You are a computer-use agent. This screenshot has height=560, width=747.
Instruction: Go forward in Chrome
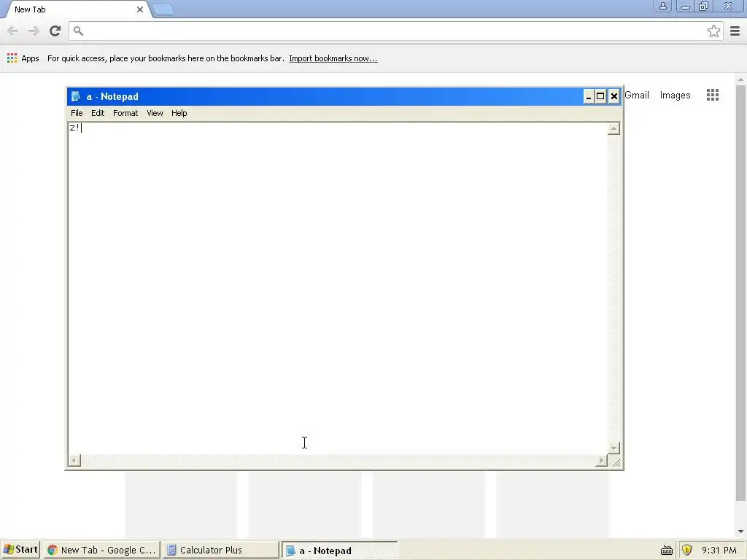point(34,31)
